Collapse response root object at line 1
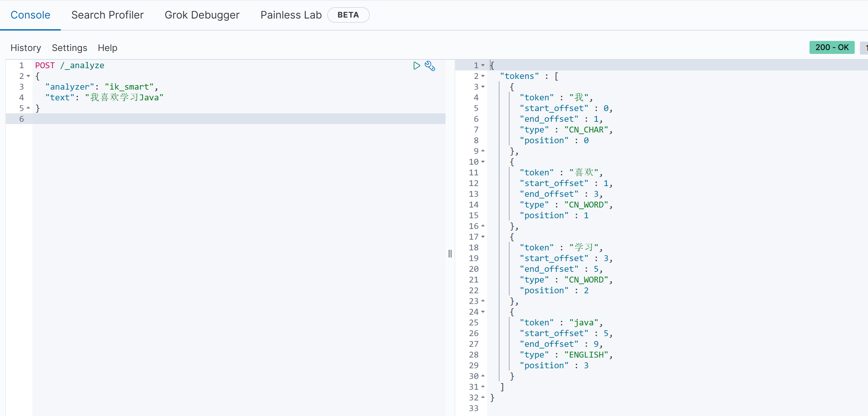 point(483,65)
